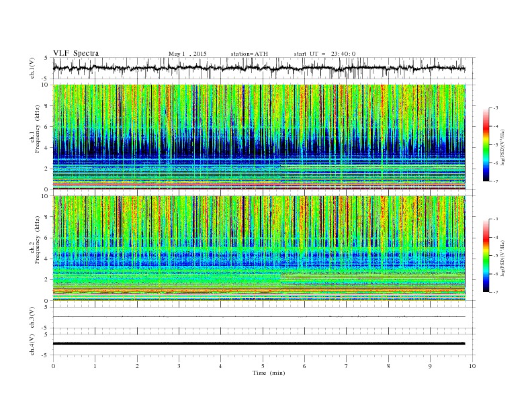Screen dimensions: 532x411
Task: Click the time axis tick label "9"
Action: click(x=430, y=366)
